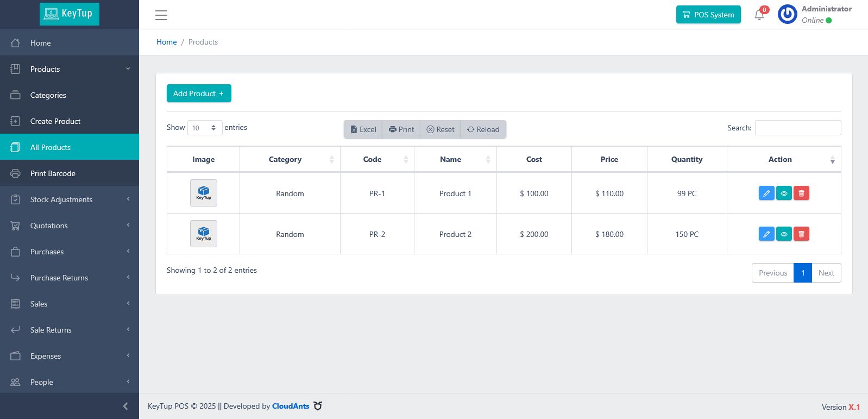The width and height of the screenshot is (868, 419).
Task: View Product 2 details eye icon
Action: [784, 234]
